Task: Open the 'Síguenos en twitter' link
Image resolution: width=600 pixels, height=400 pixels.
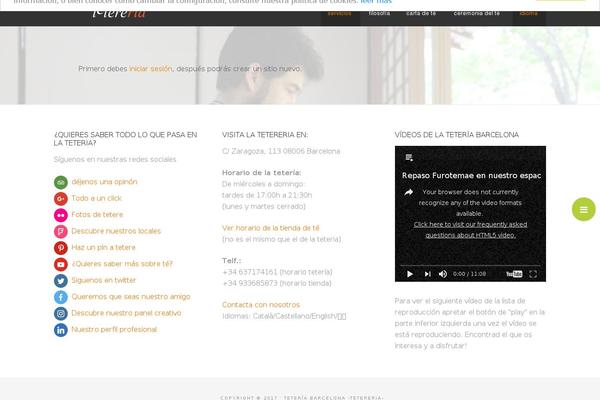Action: coord(104,281)
